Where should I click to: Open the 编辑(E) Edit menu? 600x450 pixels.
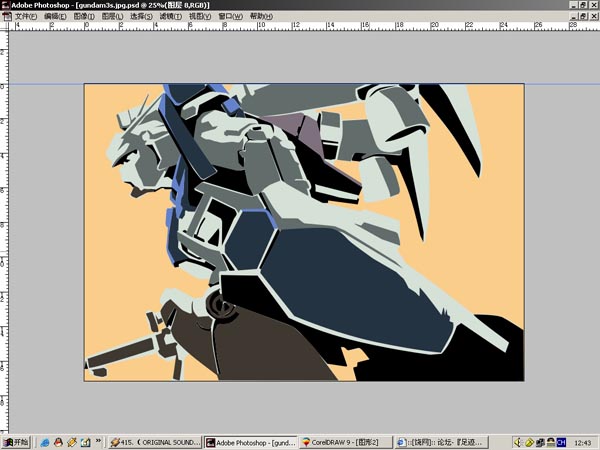tap(55, 16)
